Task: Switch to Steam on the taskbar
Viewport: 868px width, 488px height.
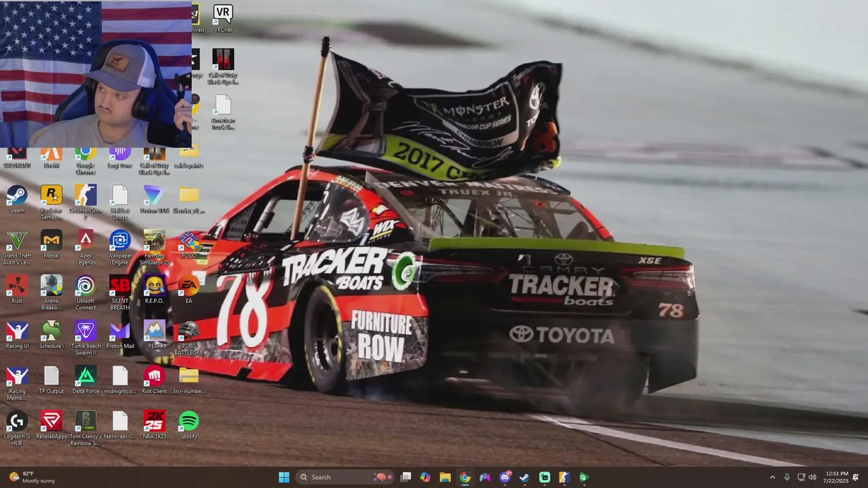Action: tap(524, 477)
